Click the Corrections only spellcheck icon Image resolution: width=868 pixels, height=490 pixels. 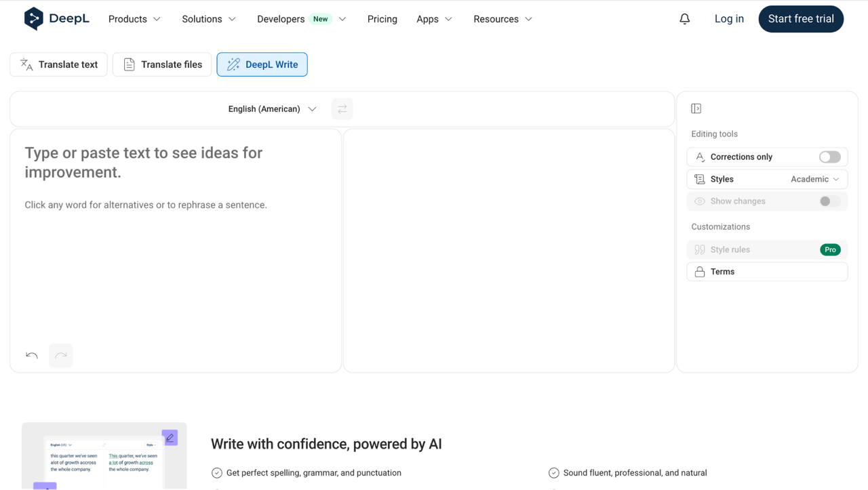(700, 157)
